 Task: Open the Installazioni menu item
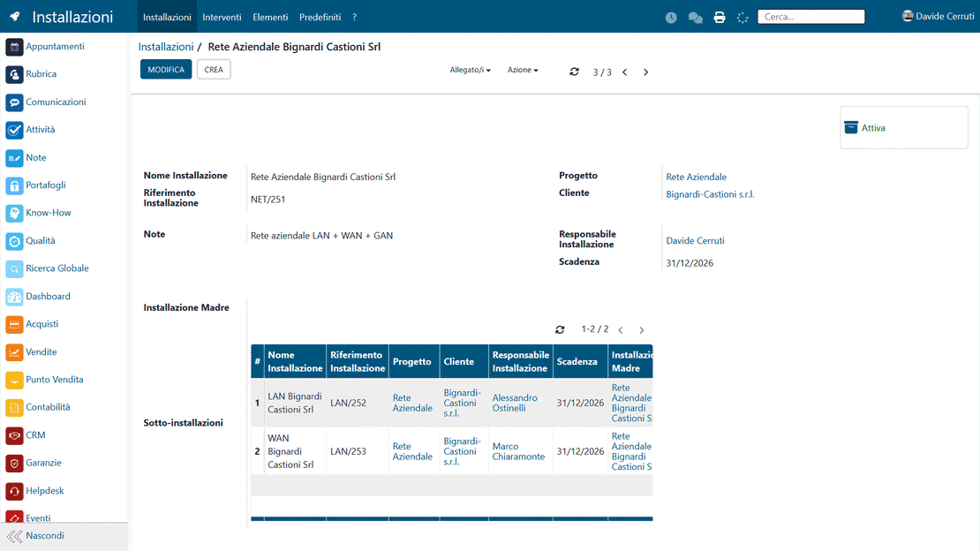(167, 17)
